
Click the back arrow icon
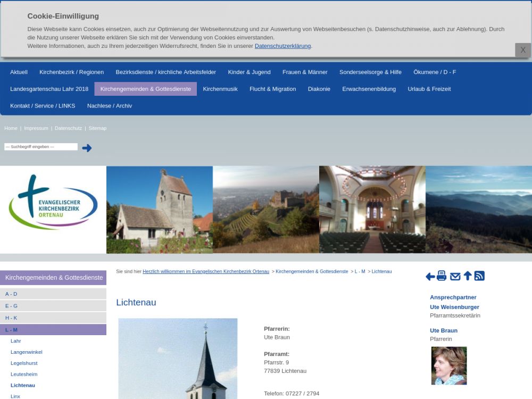click(430, 277)
